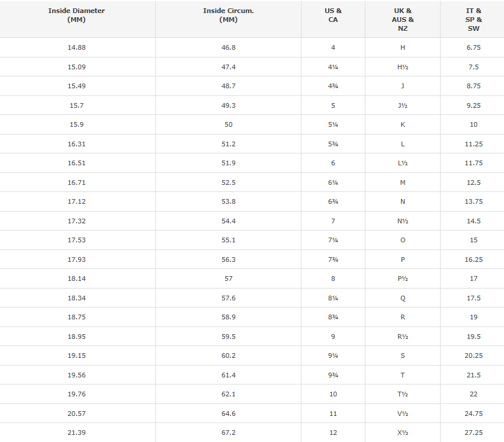
Task: Click the Inside Diameter (MM) column header
Action: pos(77,15)
